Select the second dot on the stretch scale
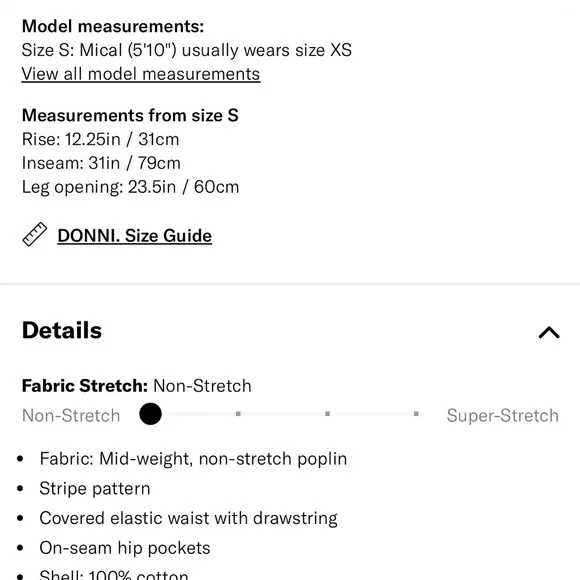 tap(238, 414)
